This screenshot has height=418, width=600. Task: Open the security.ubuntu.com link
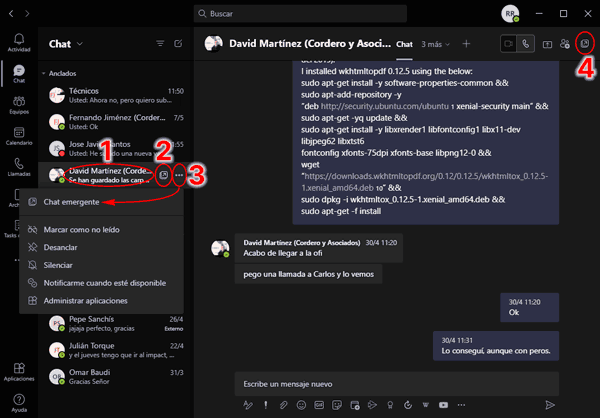click(385, 106)
